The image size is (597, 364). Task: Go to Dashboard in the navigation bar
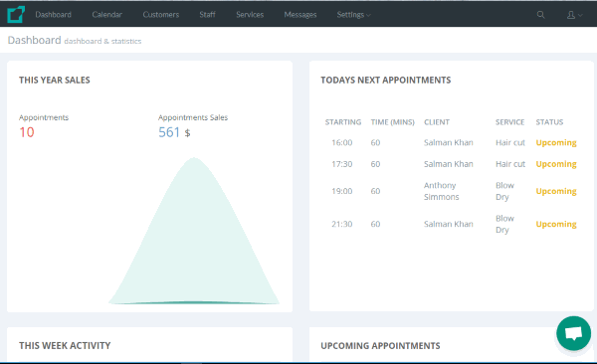[54, 15]
